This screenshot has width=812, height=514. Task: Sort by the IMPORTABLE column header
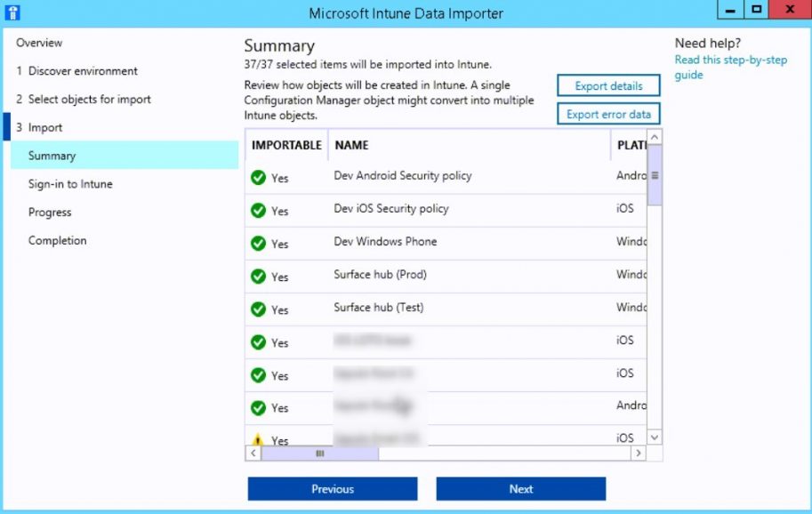(x=286, y=144)
